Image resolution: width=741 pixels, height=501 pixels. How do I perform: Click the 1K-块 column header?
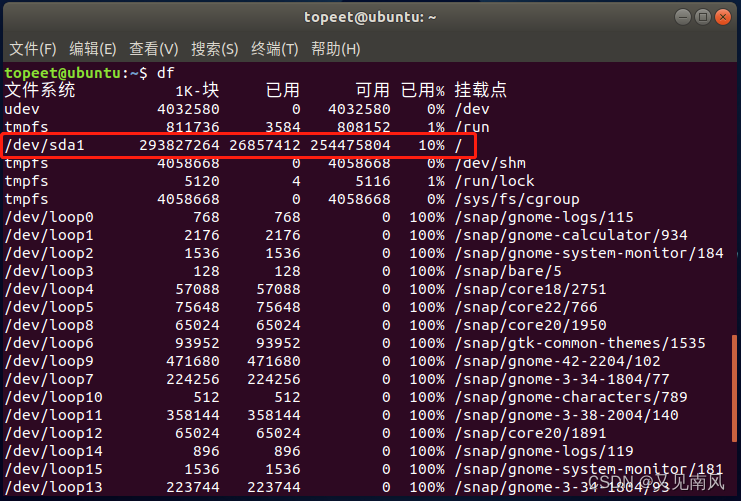197,90
